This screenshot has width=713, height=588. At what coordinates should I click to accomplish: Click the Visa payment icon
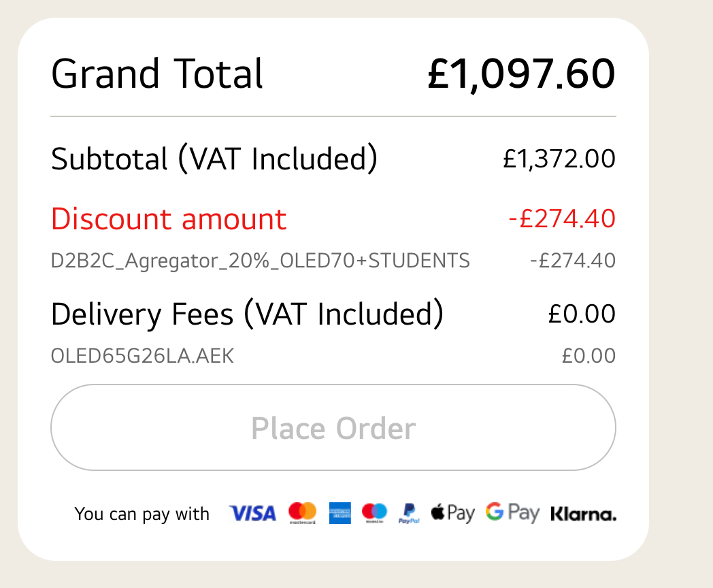252,513
